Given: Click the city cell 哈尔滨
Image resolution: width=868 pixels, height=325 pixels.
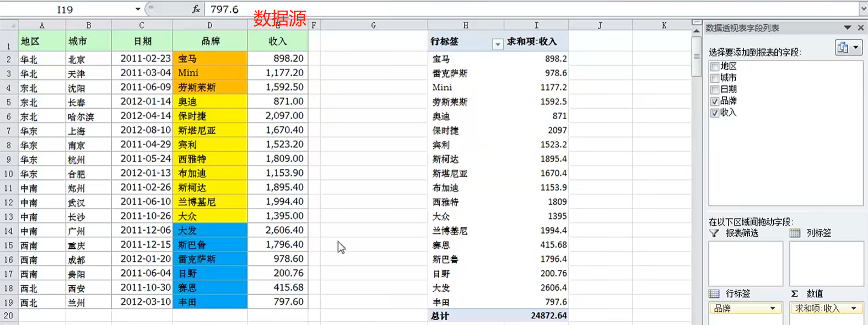Looking at the screenshot, I should tap(89, 116).
